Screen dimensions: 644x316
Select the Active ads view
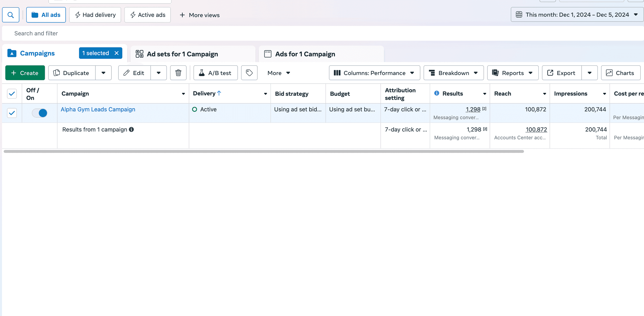(147, 15)
